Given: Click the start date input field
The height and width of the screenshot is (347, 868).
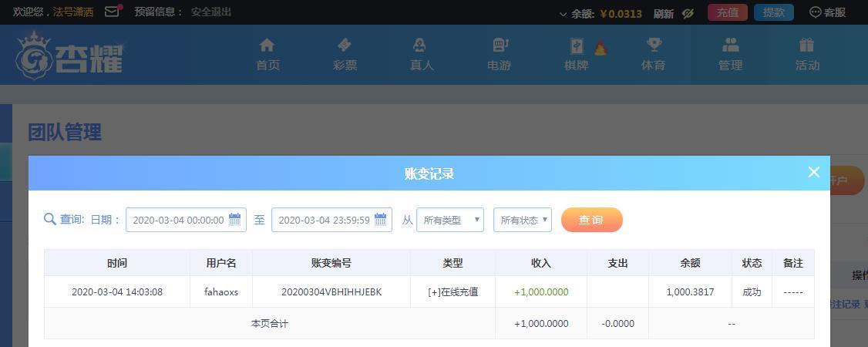Looking at the screenshot, I should [186, 220].
